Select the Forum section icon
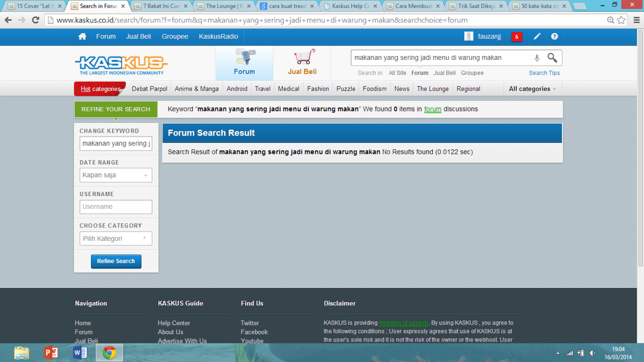 pyautogui.click(x=245, y=63)
